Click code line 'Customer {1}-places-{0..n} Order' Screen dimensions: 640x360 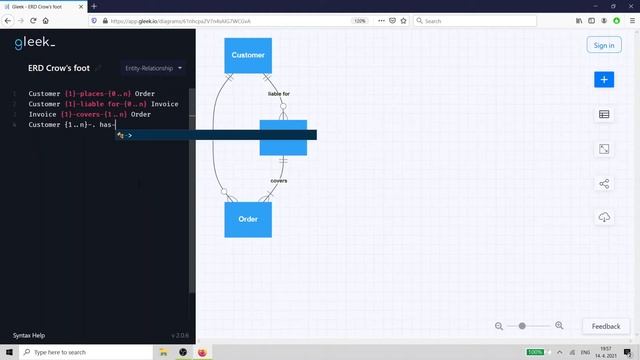92,93
